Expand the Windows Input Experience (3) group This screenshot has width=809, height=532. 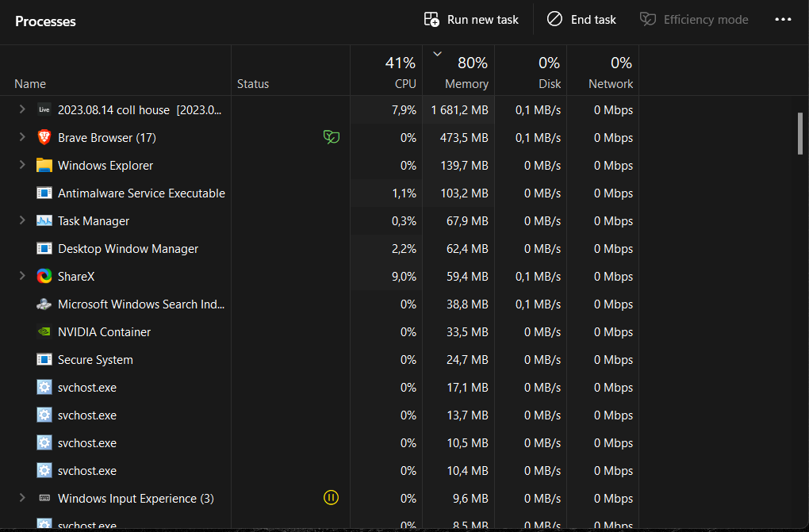click(22, 498)
